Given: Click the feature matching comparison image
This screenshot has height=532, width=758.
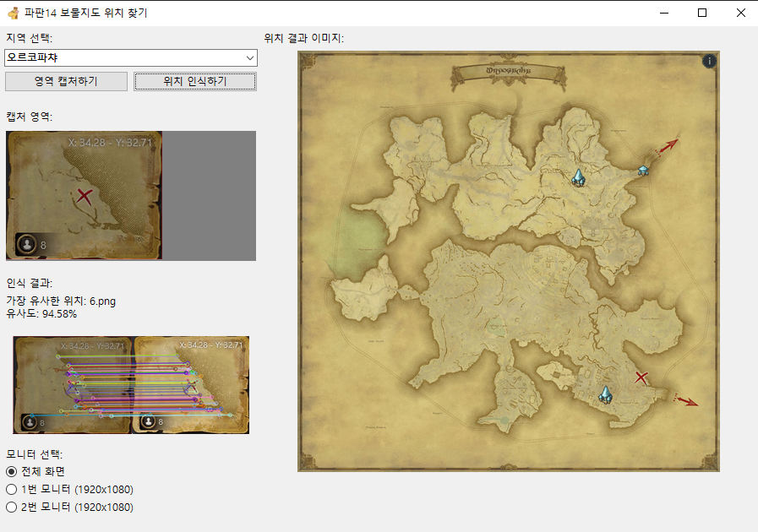Looking at the screenshot, I should tap(131, 385).
